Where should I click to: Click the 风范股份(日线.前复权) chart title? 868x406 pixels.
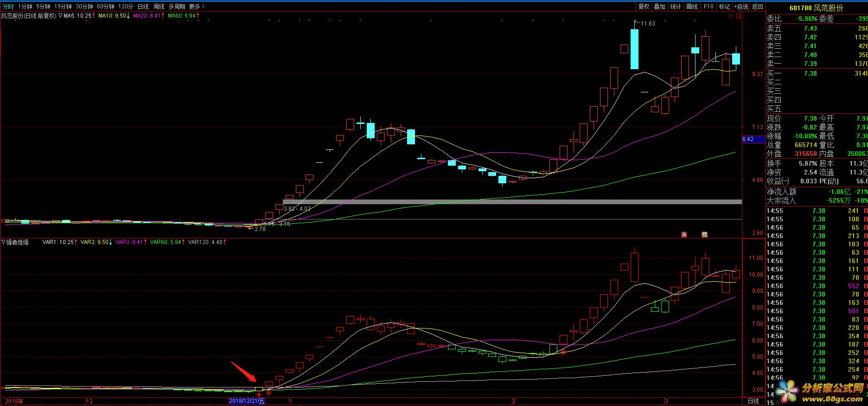[x=29, y=16]
